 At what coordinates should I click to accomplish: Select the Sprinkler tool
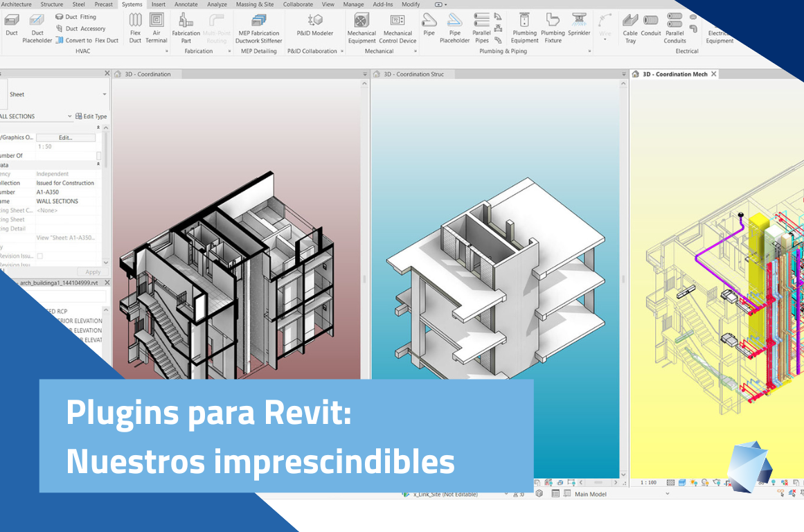coord(579,25)
